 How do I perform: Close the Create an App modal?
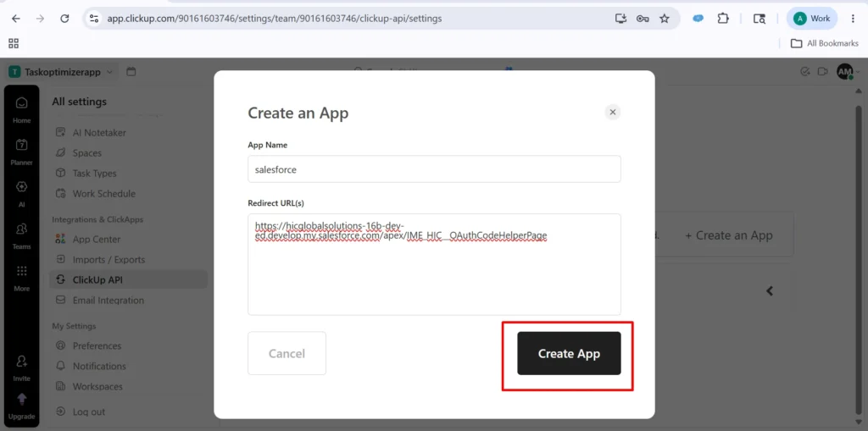(612, 113)
